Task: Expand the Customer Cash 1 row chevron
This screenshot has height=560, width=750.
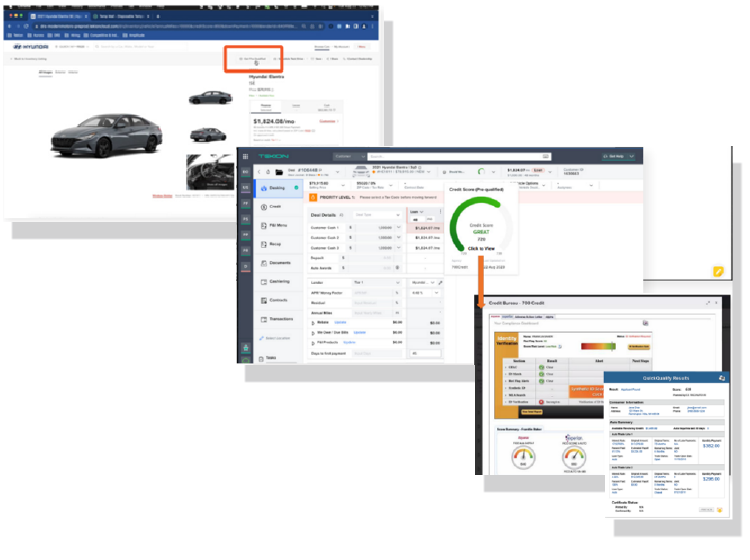Action: click(x=398, y=228)
